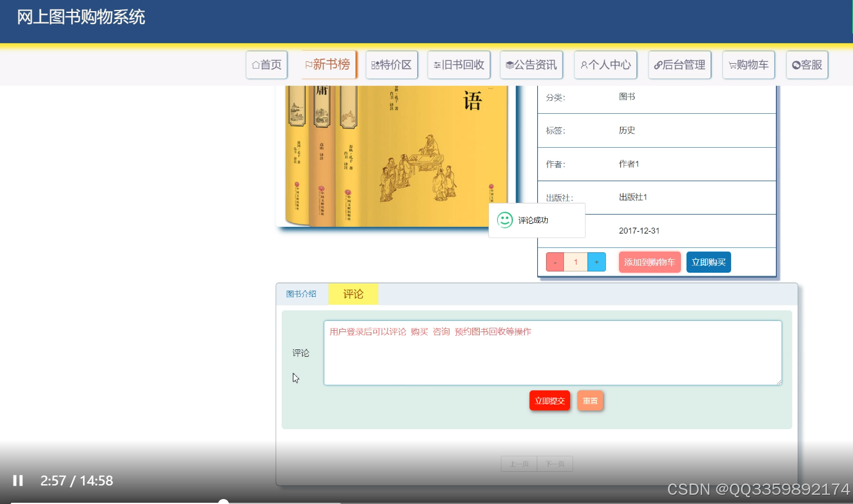The image size is (853, 504).
Task: Click the 评论成功 notification text
Action: 534,220
